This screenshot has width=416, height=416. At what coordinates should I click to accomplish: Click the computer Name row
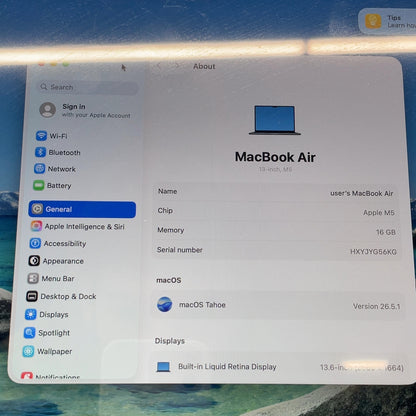click(x=276, y=192)
